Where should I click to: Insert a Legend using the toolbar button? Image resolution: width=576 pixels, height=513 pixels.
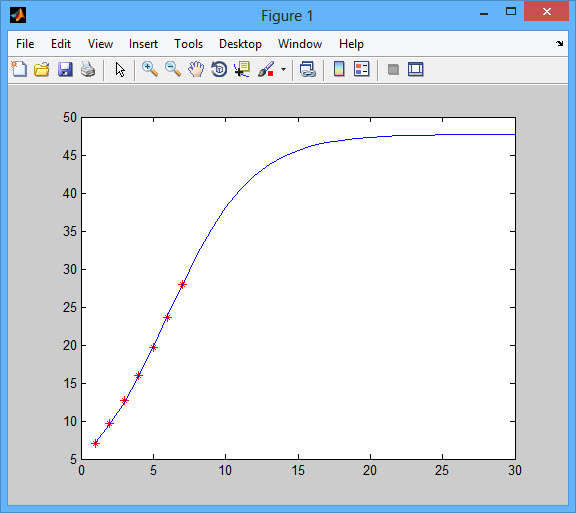coord(361,69)
